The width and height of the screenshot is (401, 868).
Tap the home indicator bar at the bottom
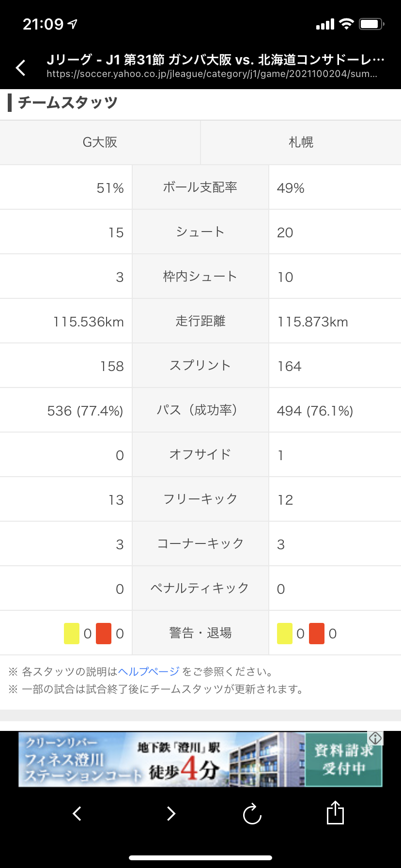200,858
